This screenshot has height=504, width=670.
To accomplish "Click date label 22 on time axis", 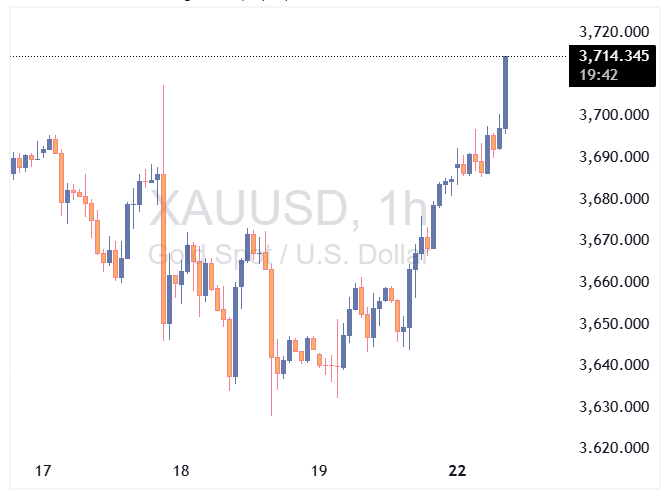I will [457, 471].
